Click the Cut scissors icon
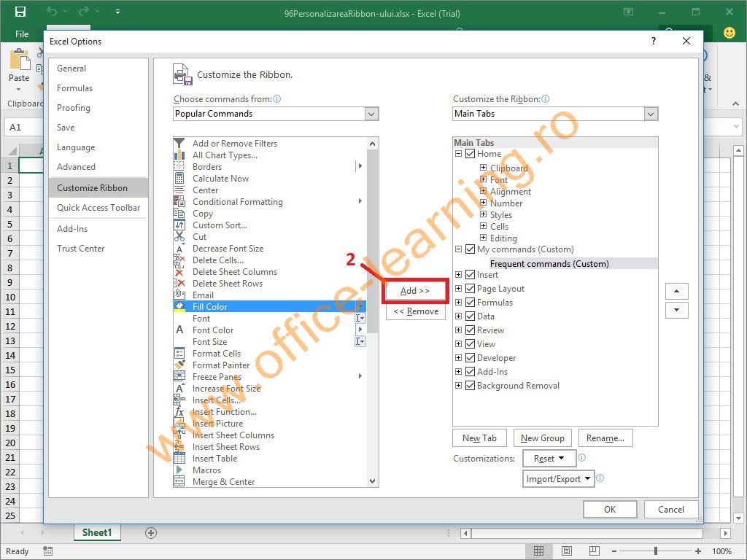 coord(179,237)
